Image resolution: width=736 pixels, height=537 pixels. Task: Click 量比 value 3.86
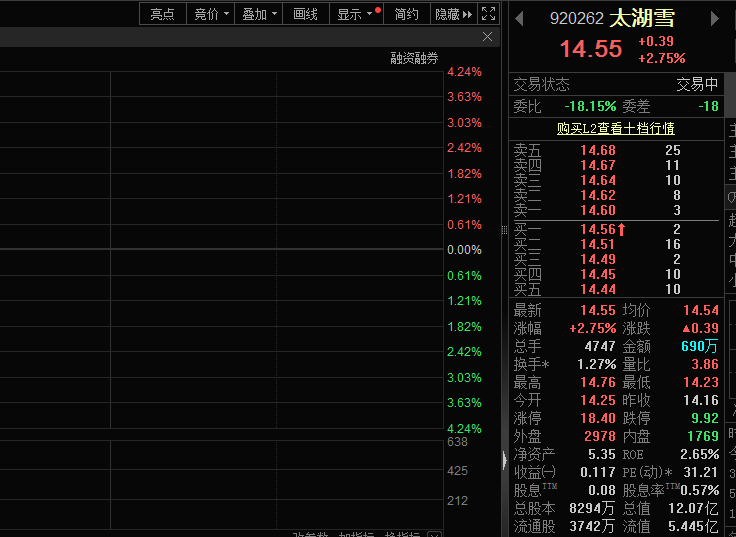(x=705, y=364)
